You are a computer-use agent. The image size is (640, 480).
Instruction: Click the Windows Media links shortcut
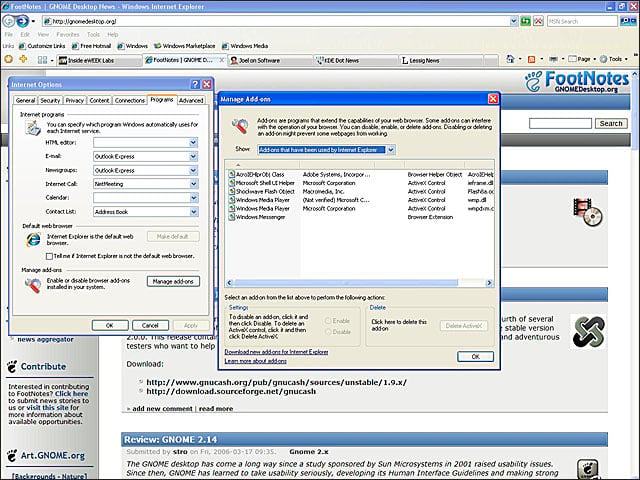(x=245, y=46)
